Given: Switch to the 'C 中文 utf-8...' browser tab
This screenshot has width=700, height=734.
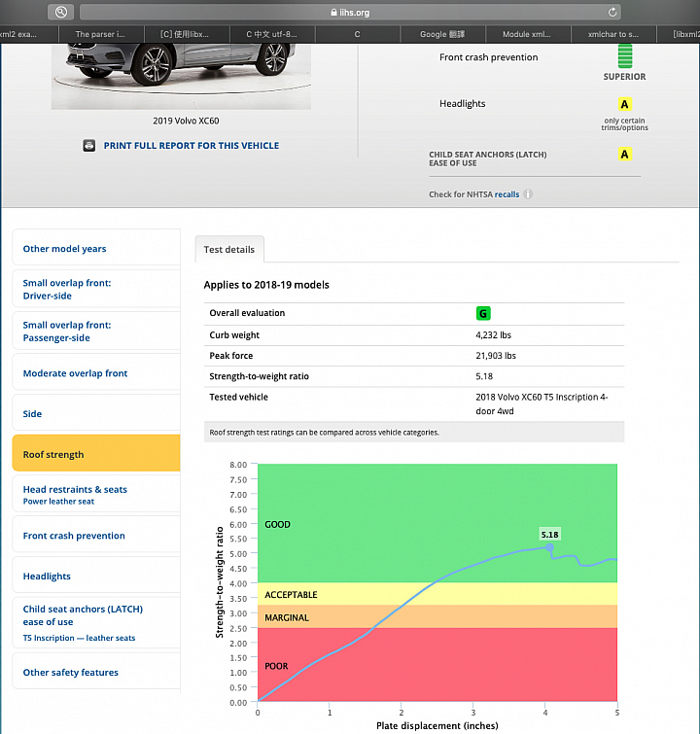Looking at the screenshot, I should (x=272, y=34).
